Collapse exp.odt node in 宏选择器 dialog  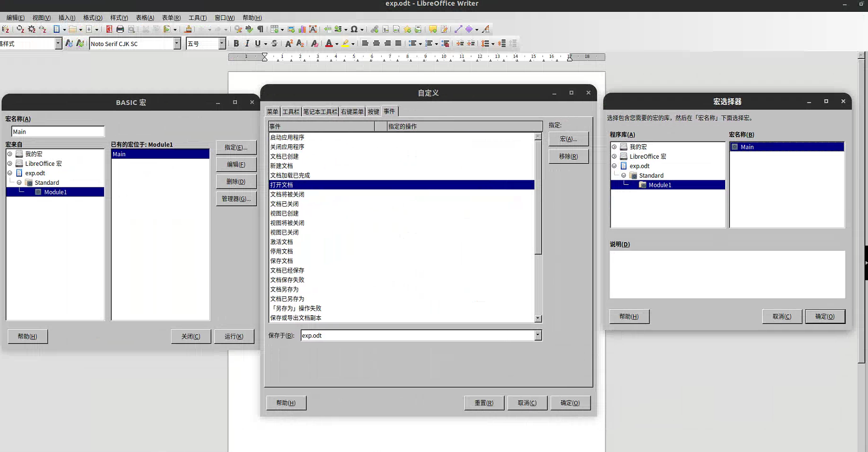614,166
